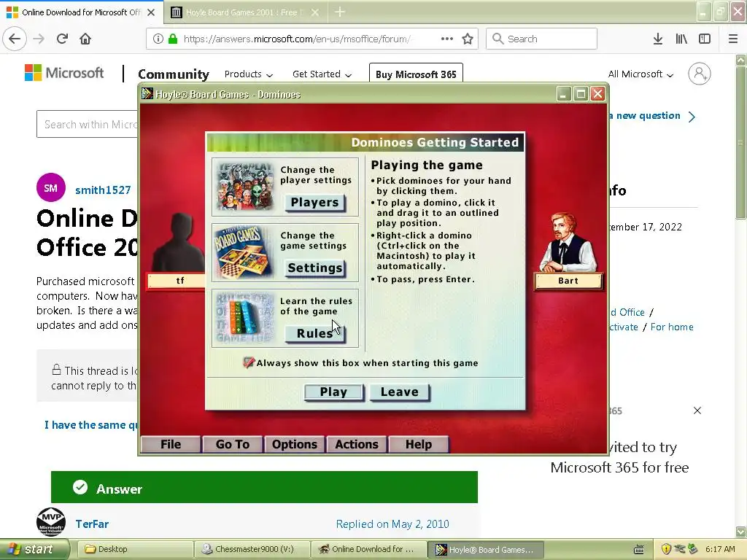Click the For home link

pyautogui.click(x=672, y=327)
